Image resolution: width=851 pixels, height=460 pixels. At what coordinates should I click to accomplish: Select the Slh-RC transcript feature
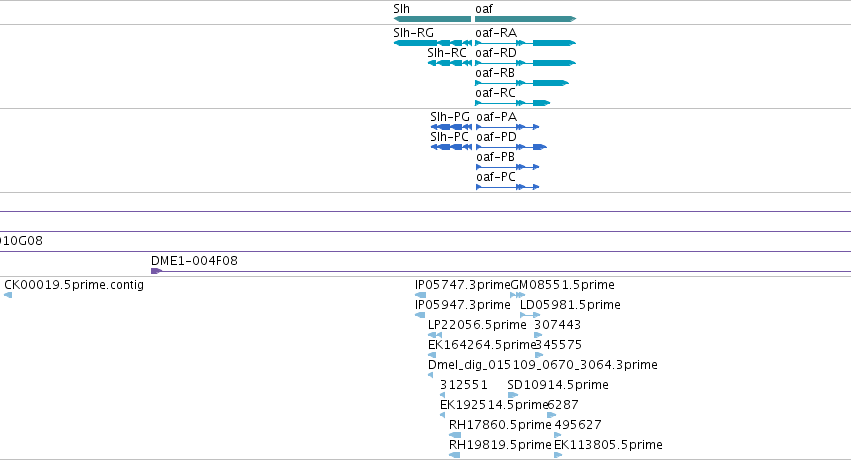[449, 63]
